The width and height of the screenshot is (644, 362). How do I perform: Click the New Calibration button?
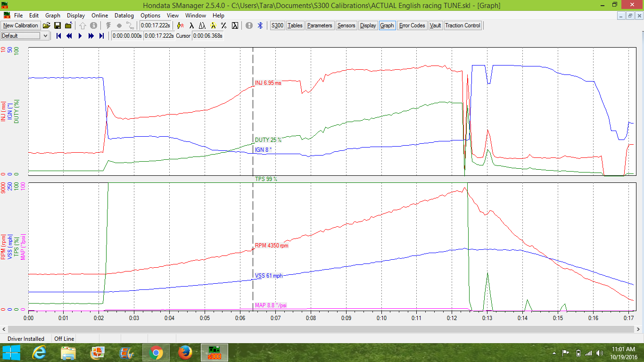(x=20, y=25)
